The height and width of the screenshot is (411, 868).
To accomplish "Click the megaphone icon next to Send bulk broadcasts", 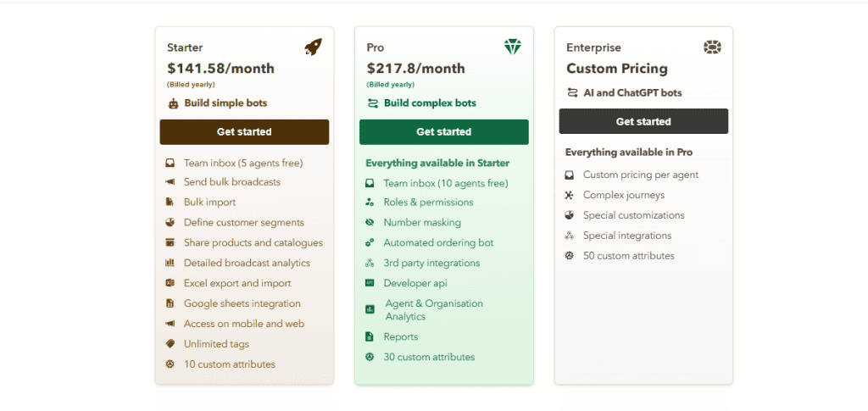I will pos(170,182).
